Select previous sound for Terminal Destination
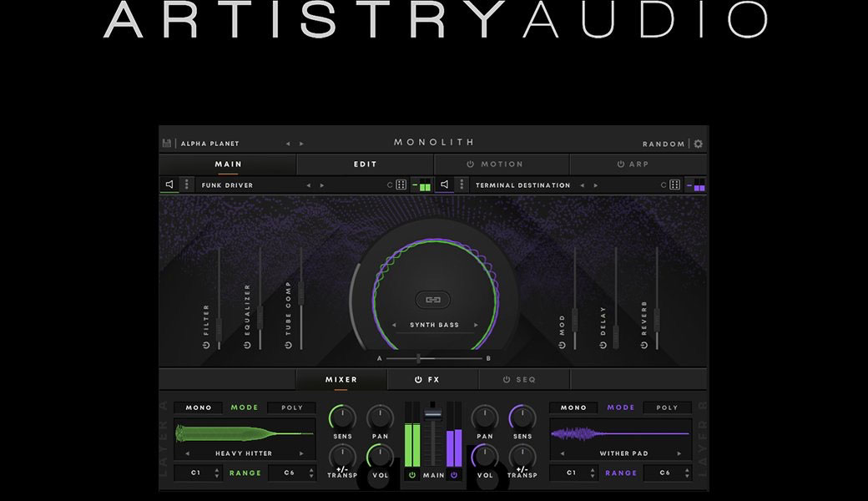 pos(582,185)
